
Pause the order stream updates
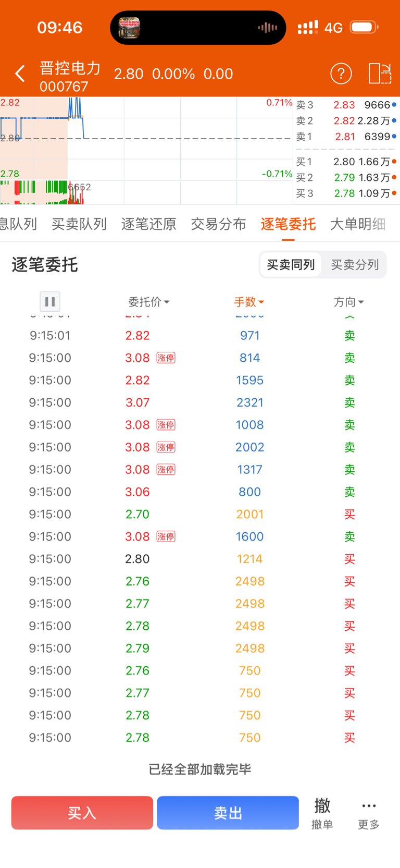tap(50, 301)
